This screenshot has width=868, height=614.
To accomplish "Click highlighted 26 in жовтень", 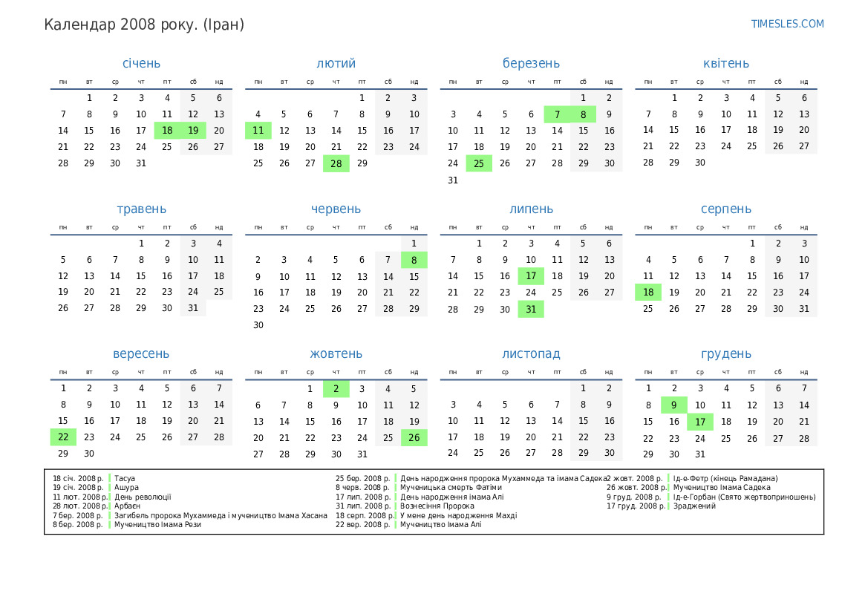I will coord(414,438).
